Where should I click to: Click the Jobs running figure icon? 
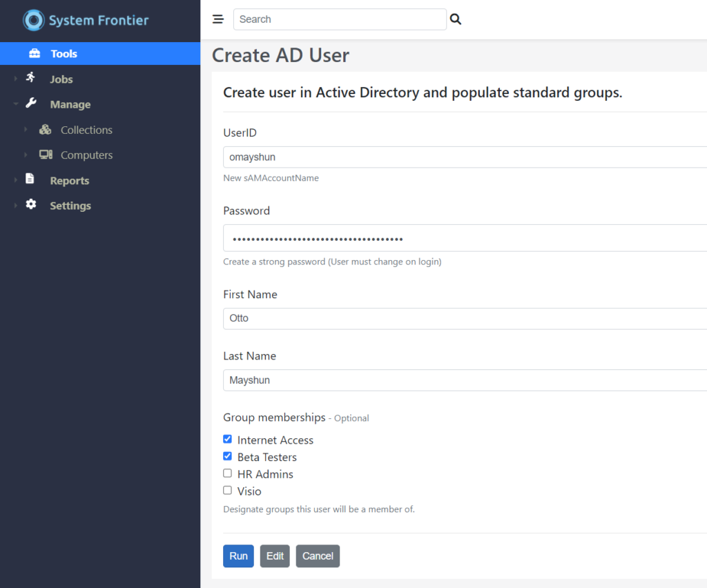point(30,78)
